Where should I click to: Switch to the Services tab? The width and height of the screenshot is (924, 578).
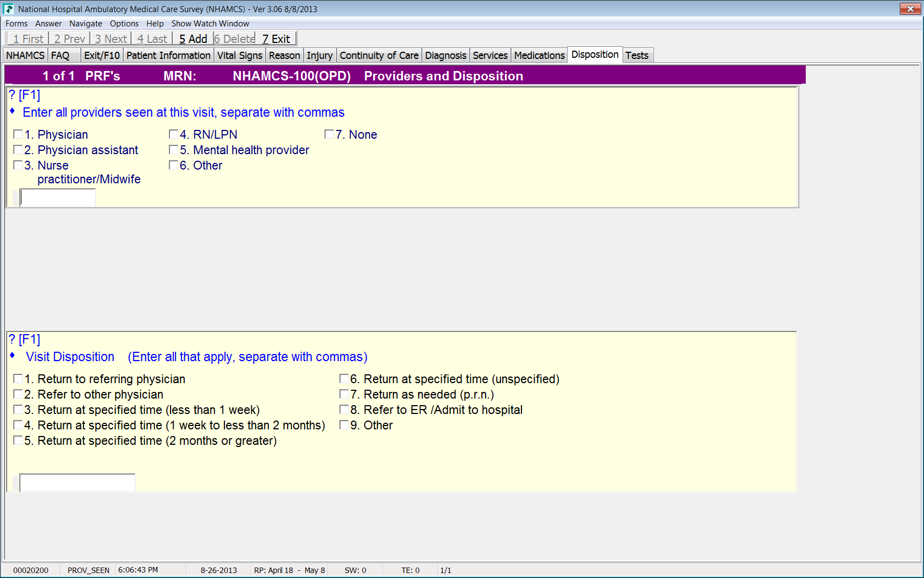(490, 56)
